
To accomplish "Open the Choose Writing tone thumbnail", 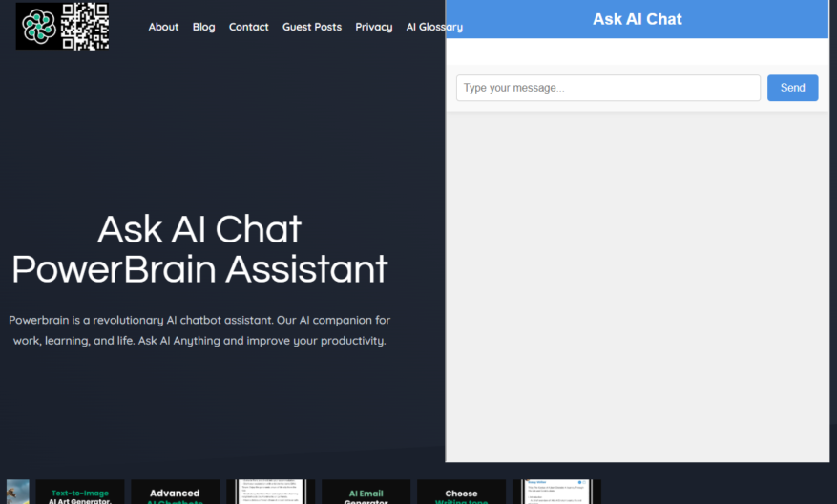I will coord(461,492).
